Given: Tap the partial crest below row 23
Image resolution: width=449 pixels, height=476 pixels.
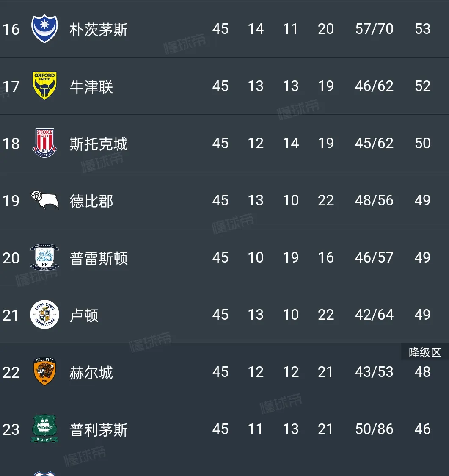Looking at the screenshot, I should click(x=44, y=473).
